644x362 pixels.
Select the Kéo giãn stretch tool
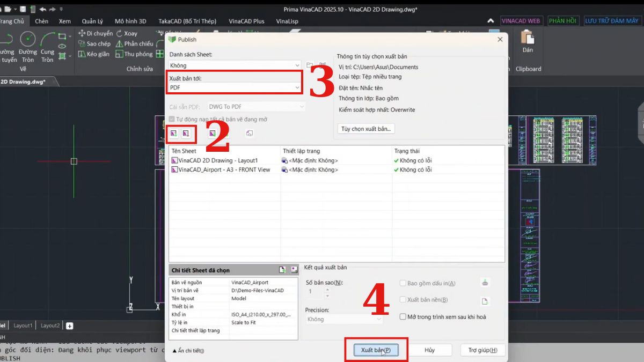tap(94, 54)
